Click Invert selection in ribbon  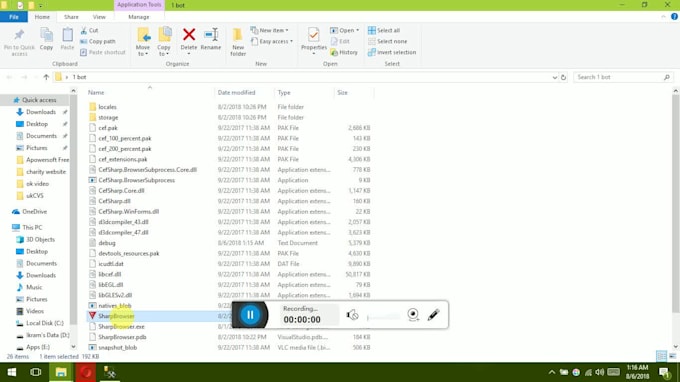coord(392,52)
